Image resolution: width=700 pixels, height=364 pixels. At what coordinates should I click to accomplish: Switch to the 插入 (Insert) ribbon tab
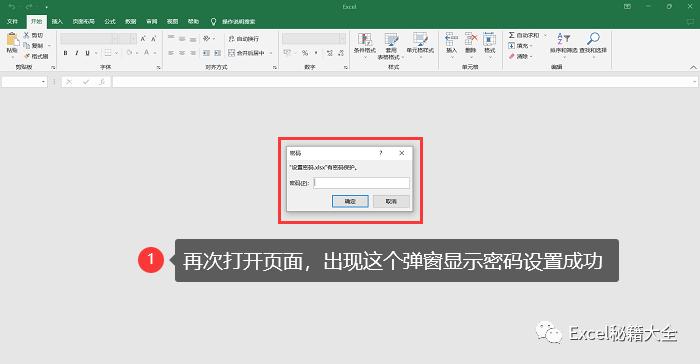(x=57, y=21)
